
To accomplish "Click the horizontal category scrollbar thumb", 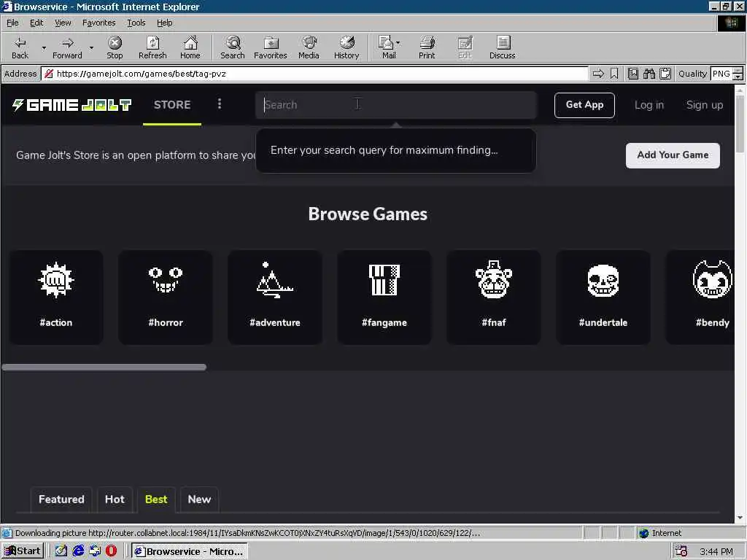I will click(x=104, y=367).
